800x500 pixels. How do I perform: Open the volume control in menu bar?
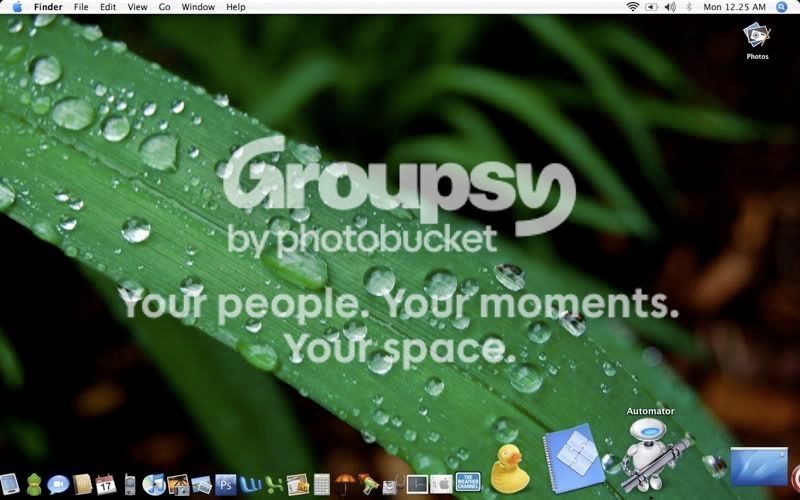670,7
